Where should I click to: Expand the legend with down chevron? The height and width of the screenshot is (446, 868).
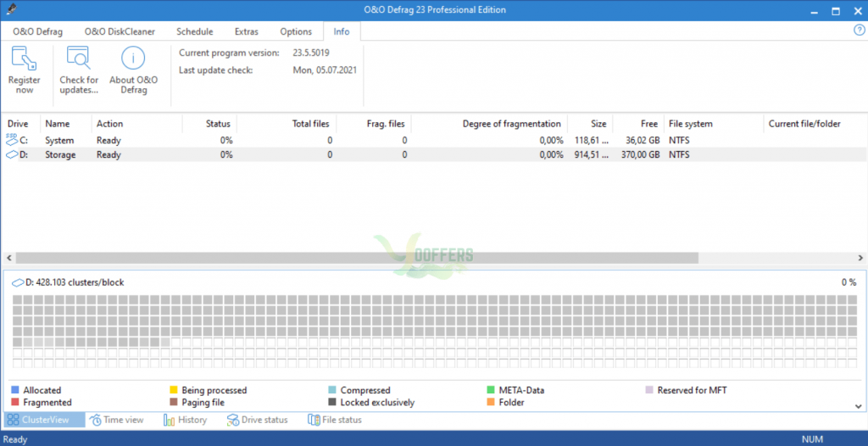(859, 406)
